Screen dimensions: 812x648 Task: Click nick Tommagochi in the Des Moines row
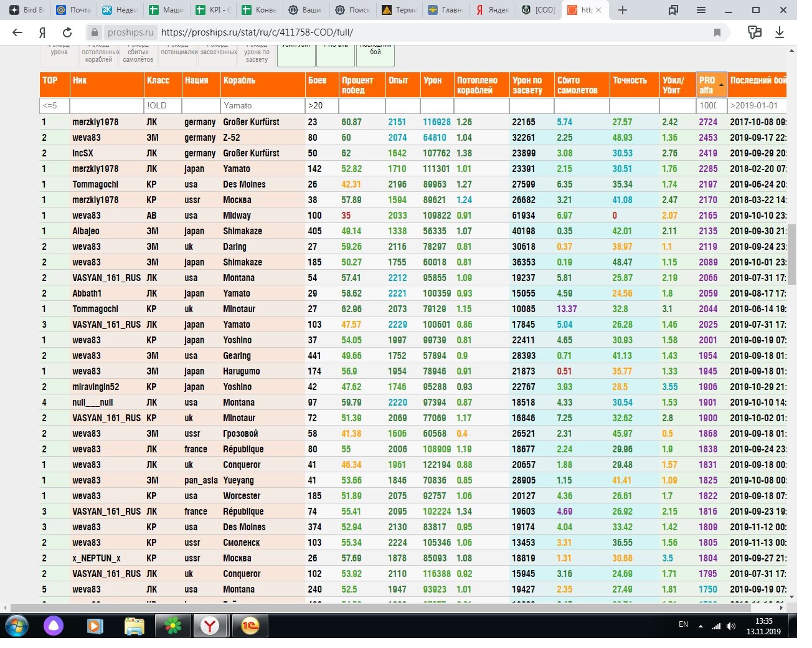pos(95,184)
